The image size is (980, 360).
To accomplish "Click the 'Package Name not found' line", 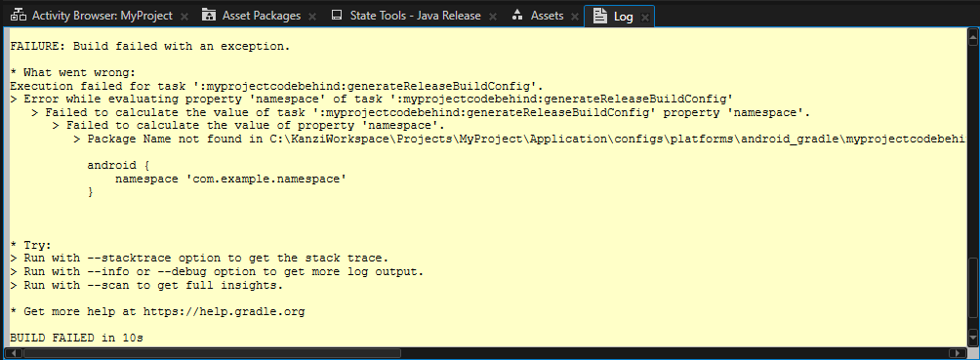I will coord(520,140).
